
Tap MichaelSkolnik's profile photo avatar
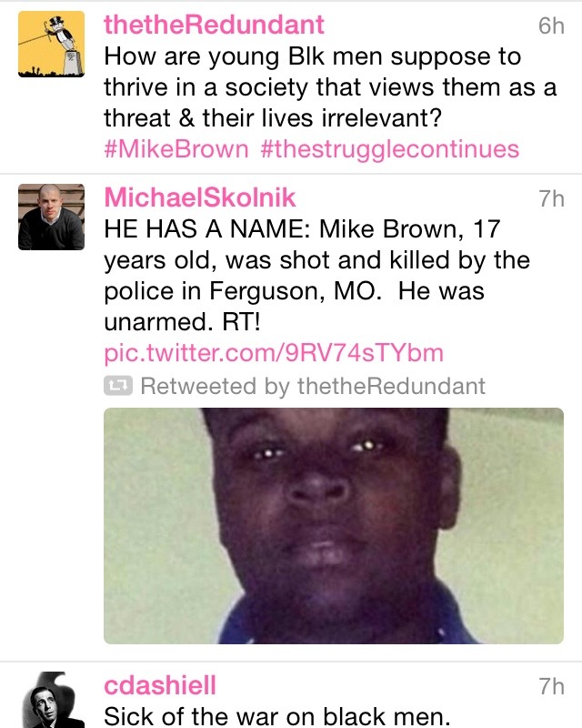point(51,217)
